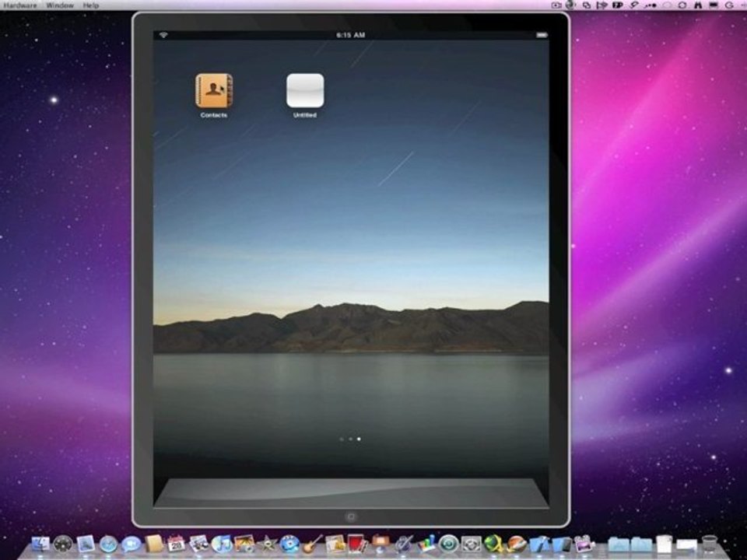This screenshot has height=560, width=747.
Task: Open iDVD from the Dock
Action: (x=289, y=544)
